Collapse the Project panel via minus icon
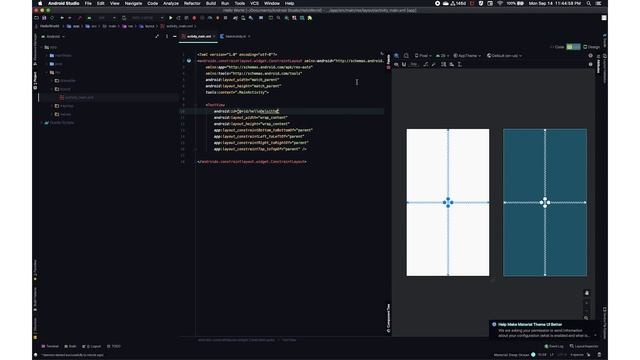The image size is (640, 360). (175, 36)
